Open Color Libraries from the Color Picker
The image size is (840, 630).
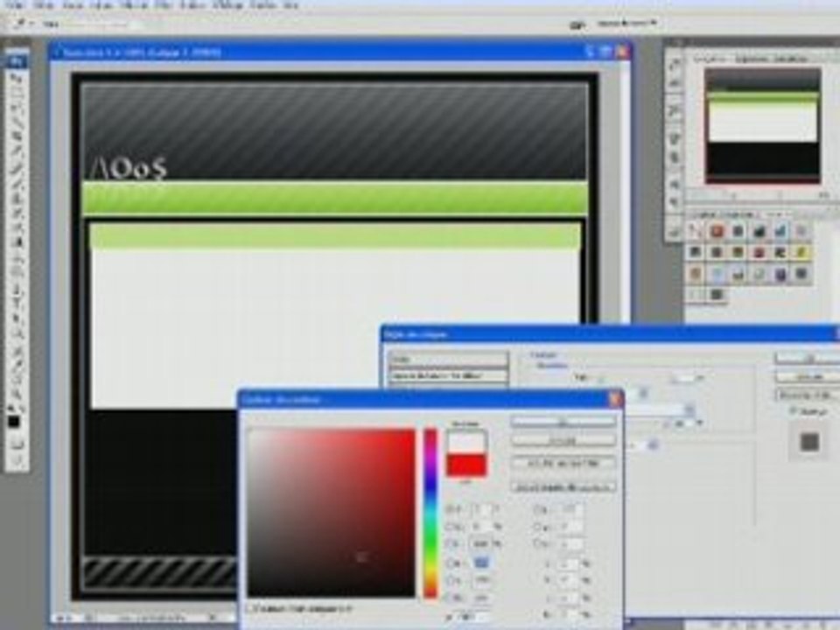coord(563,487)
